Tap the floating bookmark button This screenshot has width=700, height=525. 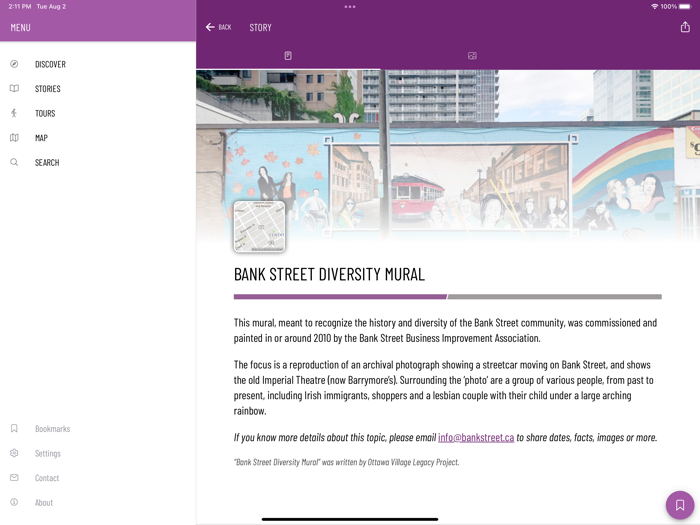(679, 505)
